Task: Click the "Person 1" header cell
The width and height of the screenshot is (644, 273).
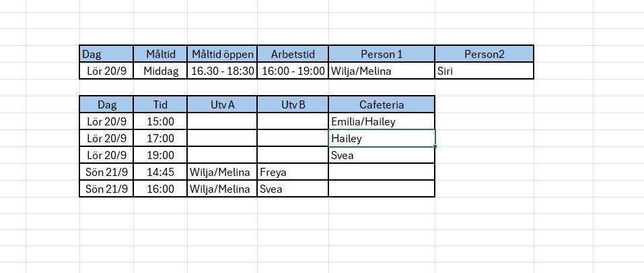Action: (x=382, y=54)
